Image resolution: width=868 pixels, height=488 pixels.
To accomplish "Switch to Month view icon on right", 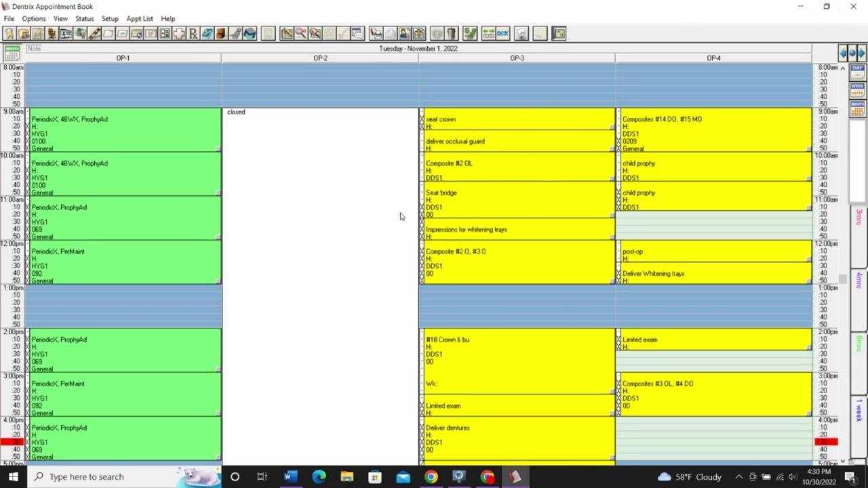I will click(857, 108).
